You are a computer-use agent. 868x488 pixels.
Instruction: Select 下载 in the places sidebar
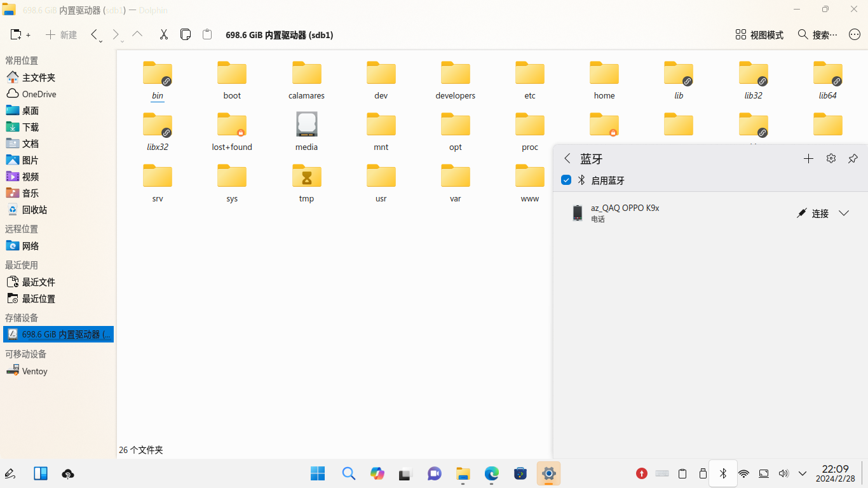[x=30, y=127]
